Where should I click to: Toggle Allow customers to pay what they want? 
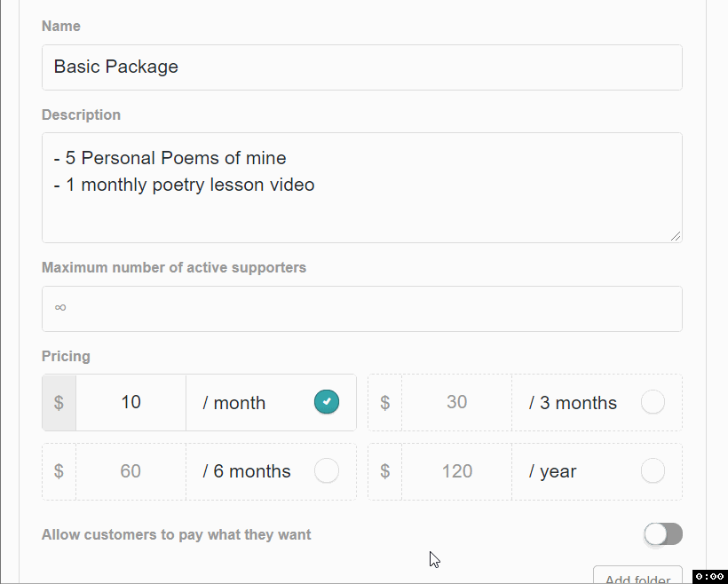(663, 534)
